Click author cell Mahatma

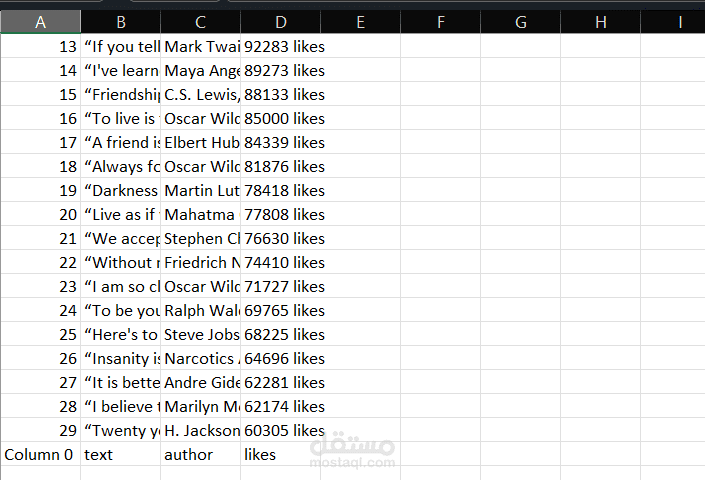point(201,214)
